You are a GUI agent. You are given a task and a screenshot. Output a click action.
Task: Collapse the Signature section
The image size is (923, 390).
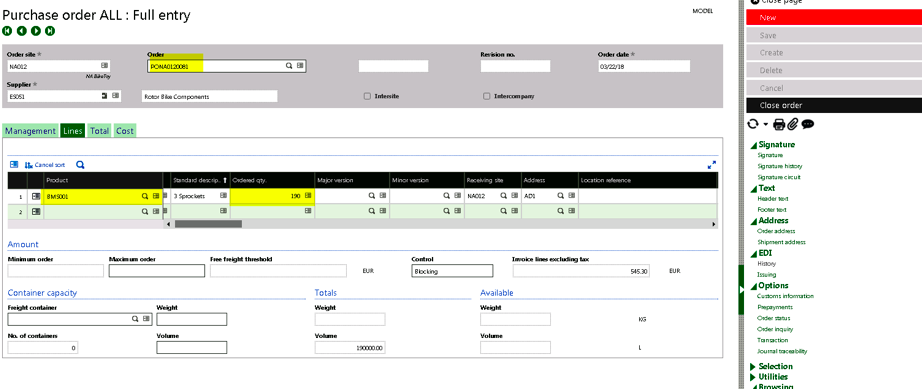click(753, 145)
